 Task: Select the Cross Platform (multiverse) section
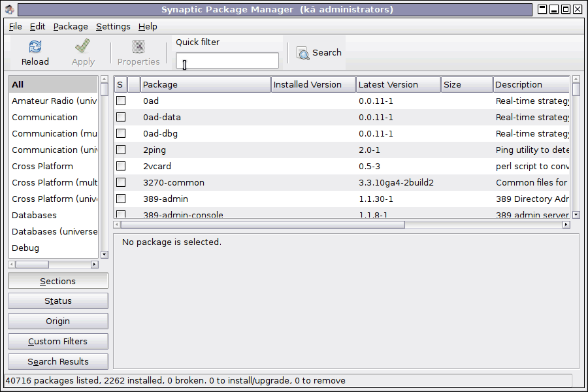(54, 182)
